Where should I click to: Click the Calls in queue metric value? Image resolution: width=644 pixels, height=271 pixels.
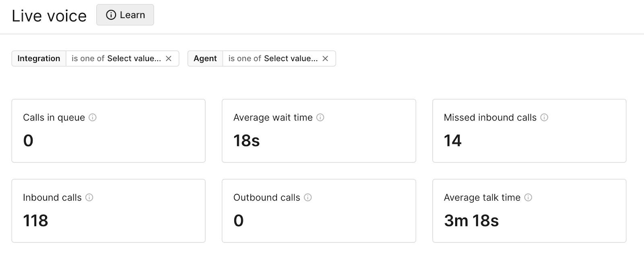point(27,140)
